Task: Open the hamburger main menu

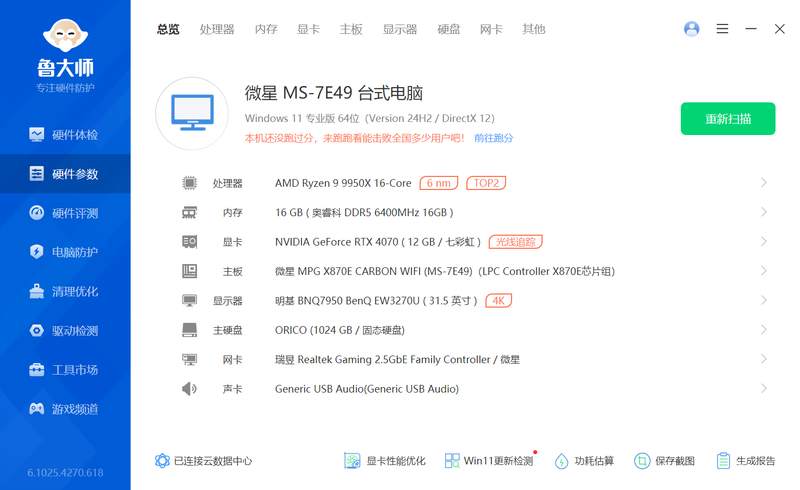Action: pyautogui.click(x=722, y=29)
